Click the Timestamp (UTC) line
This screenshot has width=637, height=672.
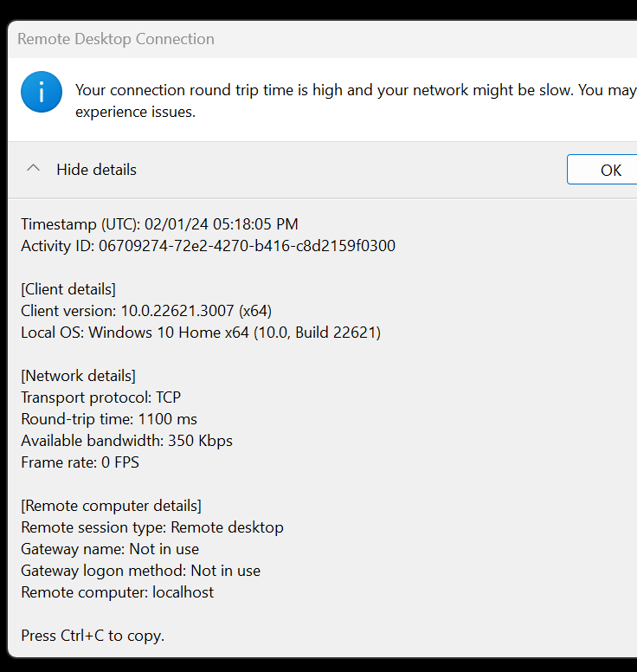pos(159,224)
